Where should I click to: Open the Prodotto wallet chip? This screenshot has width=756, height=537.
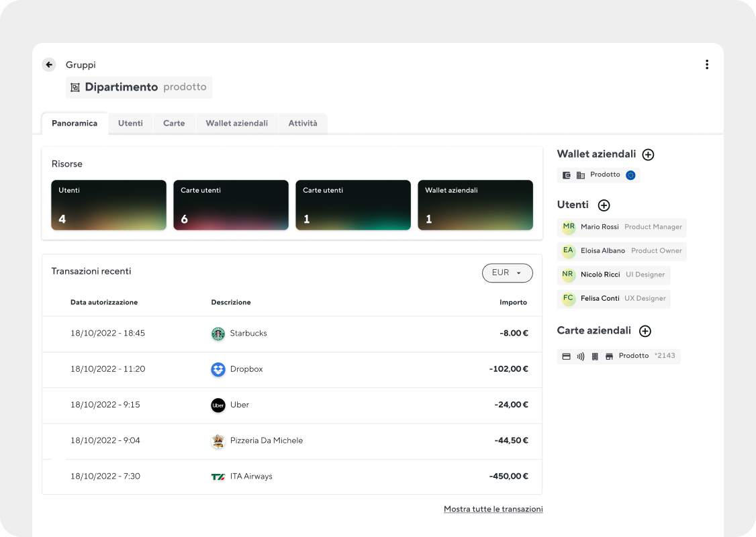598,175
